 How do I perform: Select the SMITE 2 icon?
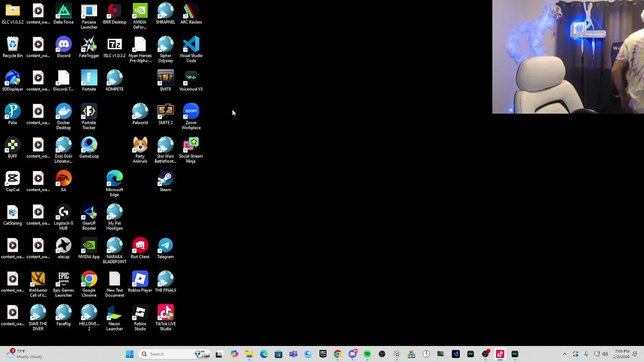point(166,115)
